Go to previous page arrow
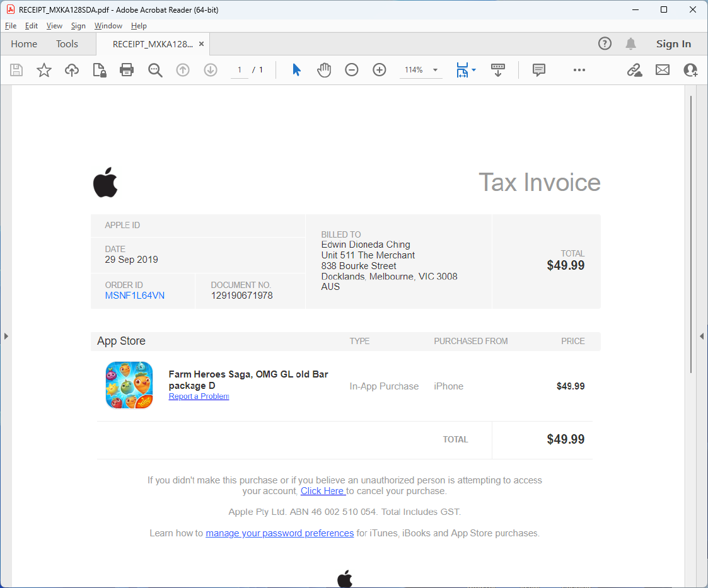The width and height of the screenshot is (708, 588). point(183,70)
